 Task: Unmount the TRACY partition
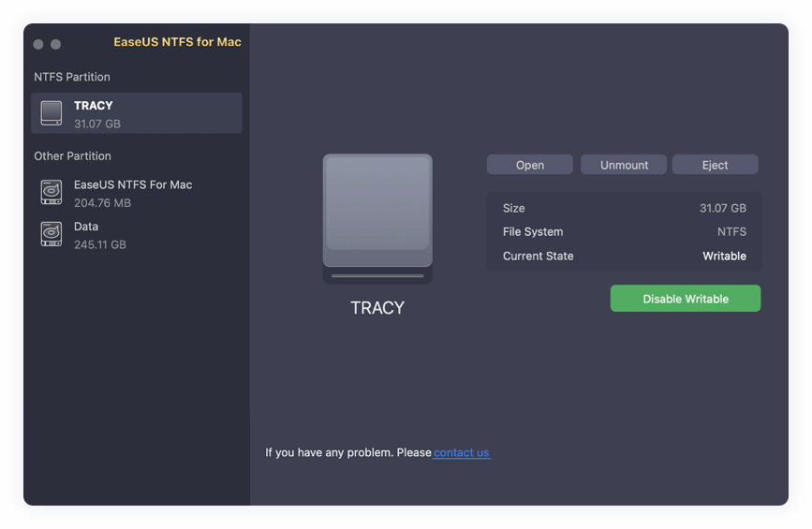click(x=624, y=165)
